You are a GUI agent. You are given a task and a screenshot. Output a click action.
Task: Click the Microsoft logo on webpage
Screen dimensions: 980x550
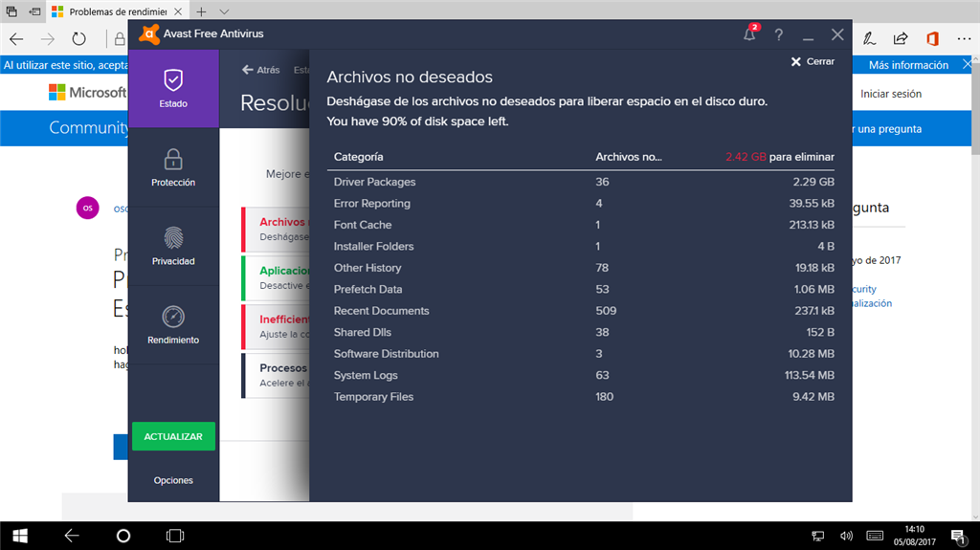(x=87, y=93)
